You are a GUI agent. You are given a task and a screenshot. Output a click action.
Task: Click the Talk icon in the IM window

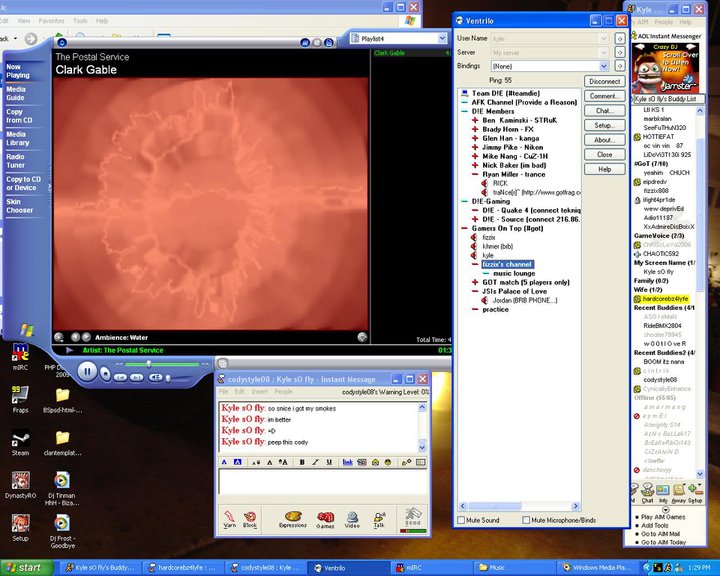point(379,517)
